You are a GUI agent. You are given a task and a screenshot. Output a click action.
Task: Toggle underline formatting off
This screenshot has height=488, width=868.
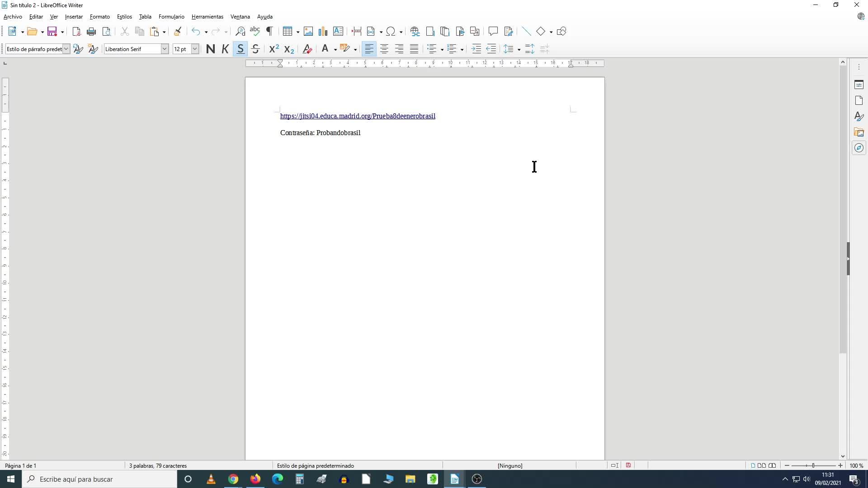pyautogui.click(x=241, y=49)
